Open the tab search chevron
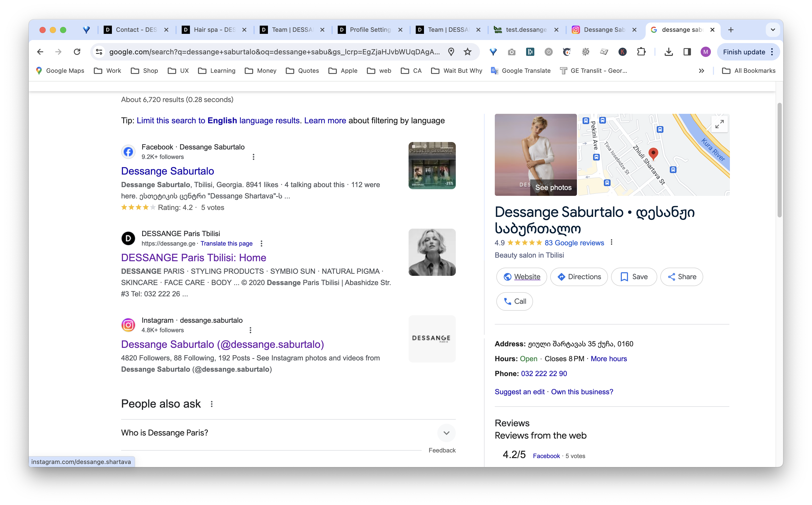The width and height of the screenshot is (812, 505). coord(772,30)
